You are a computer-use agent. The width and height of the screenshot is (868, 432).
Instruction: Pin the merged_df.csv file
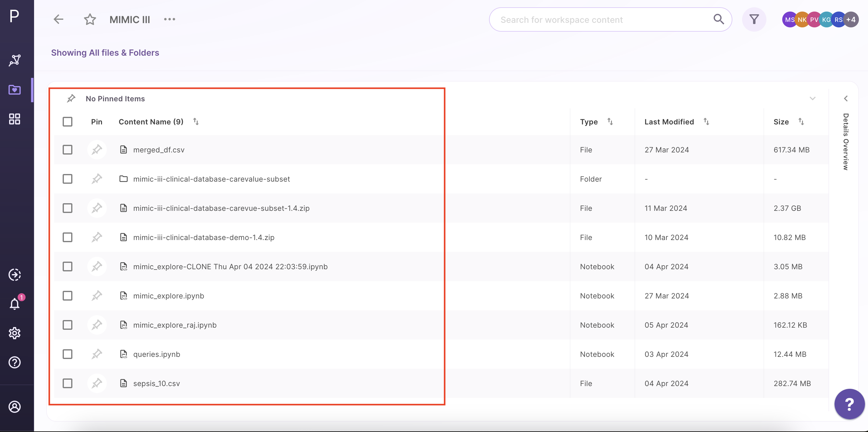[x=97, y=150]
